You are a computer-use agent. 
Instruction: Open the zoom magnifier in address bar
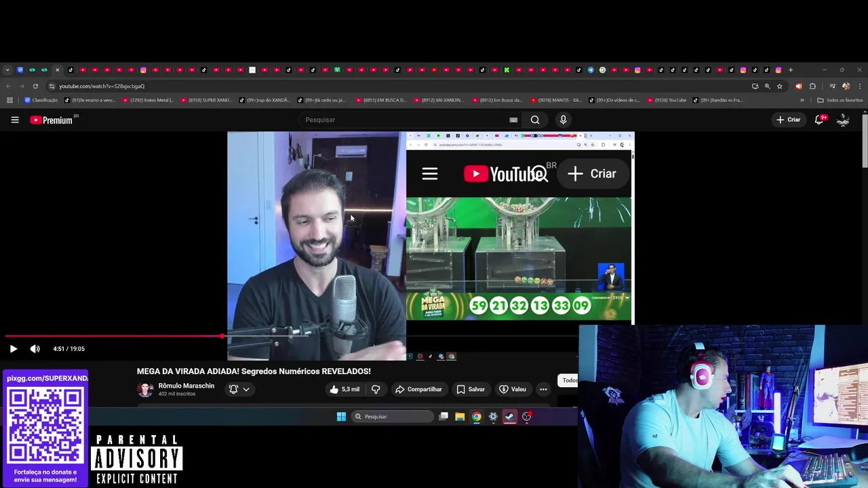(768, 86)
